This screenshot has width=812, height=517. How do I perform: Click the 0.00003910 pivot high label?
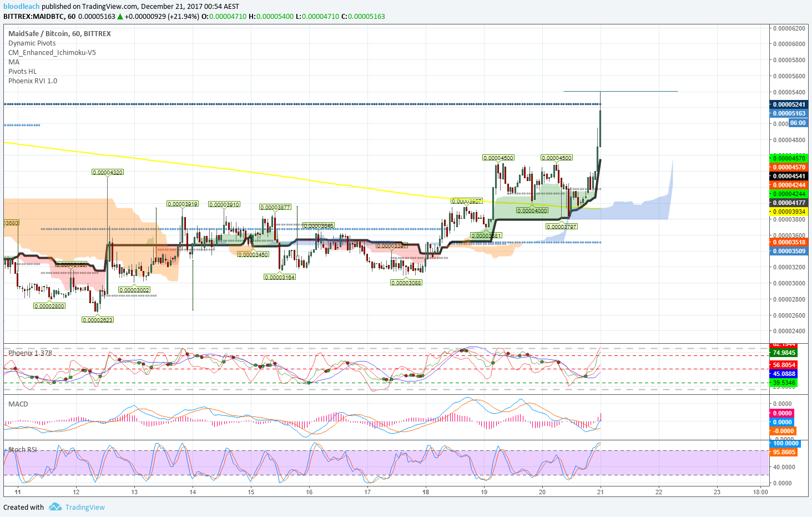click(x=224, y=204)
